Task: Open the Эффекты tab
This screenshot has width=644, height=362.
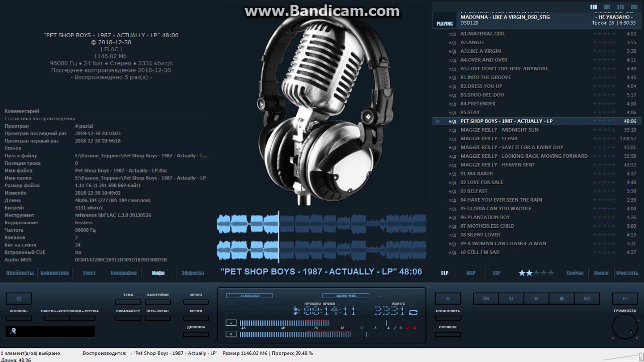Action: 193,273
